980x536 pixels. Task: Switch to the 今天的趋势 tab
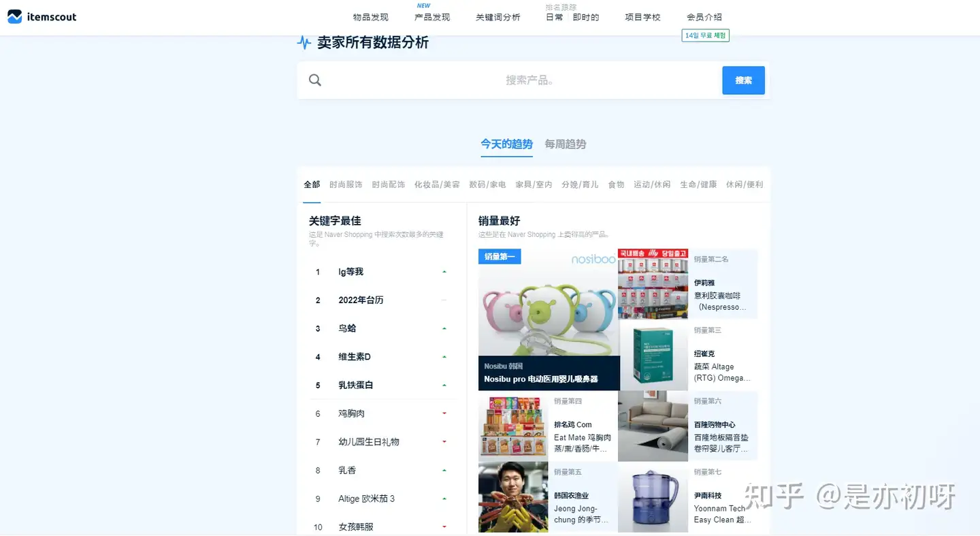point(506,144)
